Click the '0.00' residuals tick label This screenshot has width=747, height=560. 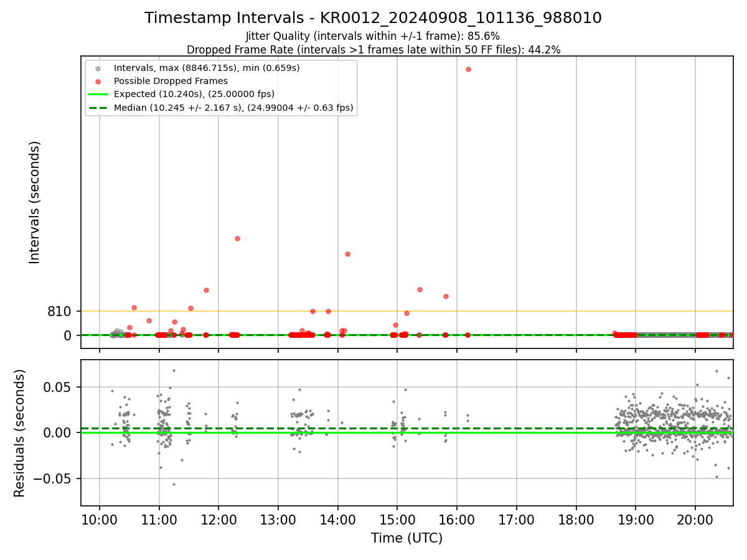(57, 432)
